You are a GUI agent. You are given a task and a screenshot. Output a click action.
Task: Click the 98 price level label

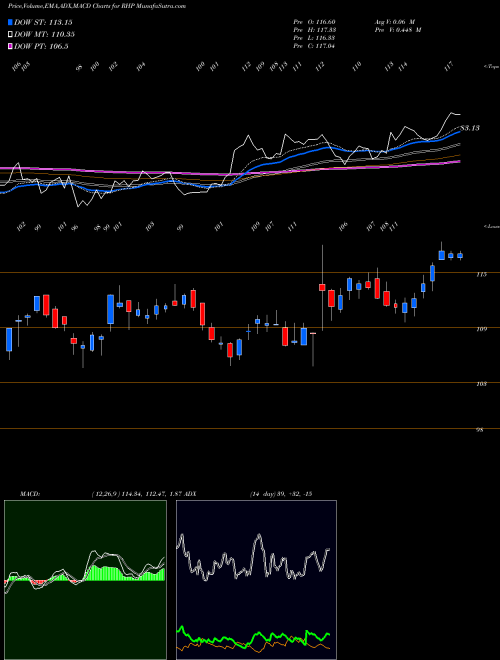coord(480,430)
